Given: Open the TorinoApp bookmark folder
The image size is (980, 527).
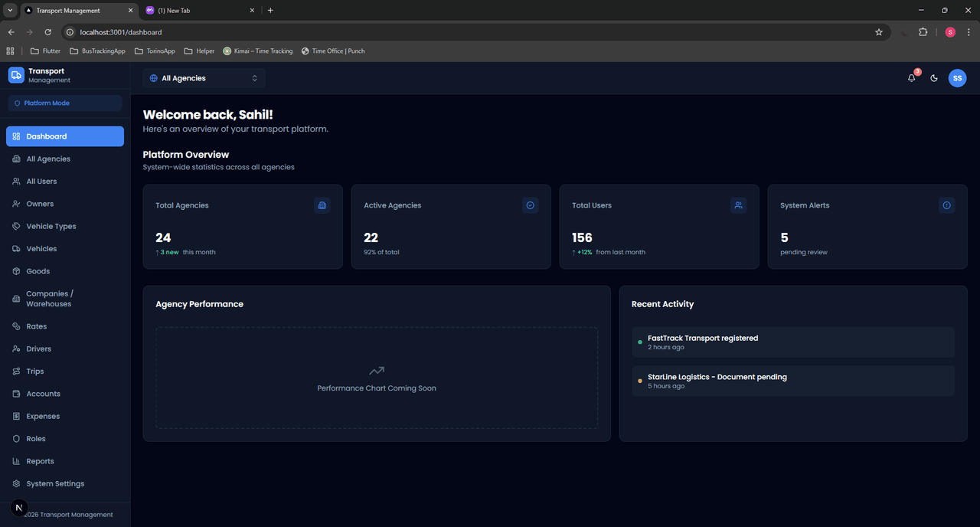Looking at the screenshot, I should 155,51.
